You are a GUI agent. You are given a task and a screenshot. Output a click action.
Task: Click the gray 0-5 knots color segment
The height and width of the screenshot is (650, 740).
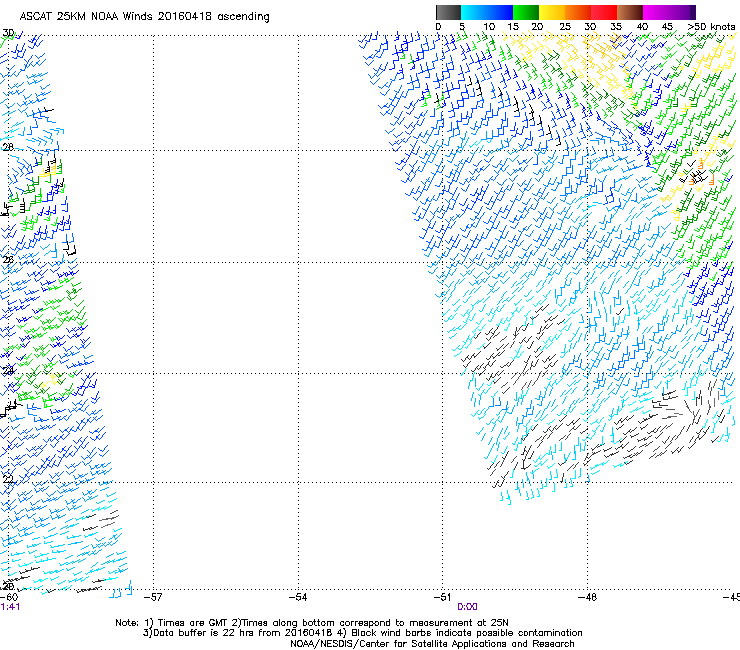pyautogui.click(x=448, y=12)
